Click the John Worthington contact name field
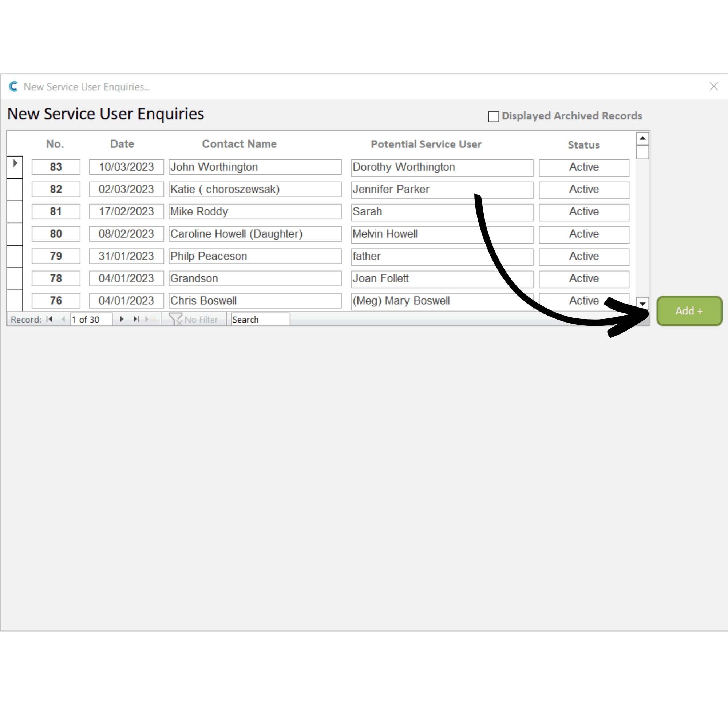The width and height of the screenshot is (728, 728). point(255,167)
